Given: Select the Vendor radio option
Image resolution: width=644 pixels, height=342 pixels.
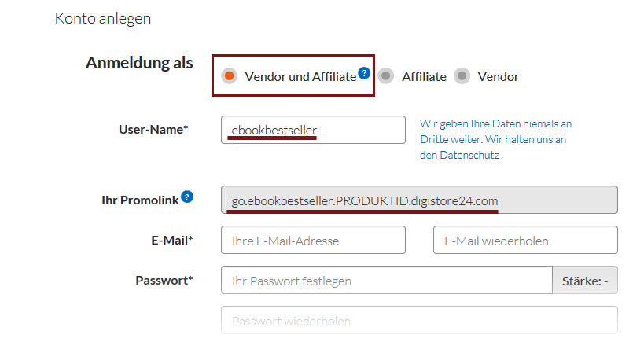Looking at the screenshot, I should [462, 76].
